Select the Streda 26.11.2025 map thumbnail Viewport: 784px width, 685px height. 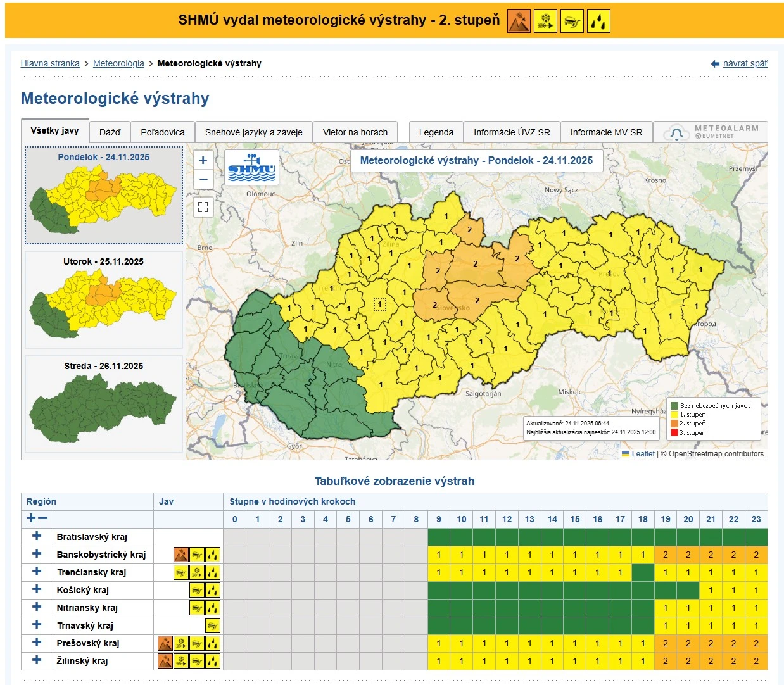coord(104,403)
